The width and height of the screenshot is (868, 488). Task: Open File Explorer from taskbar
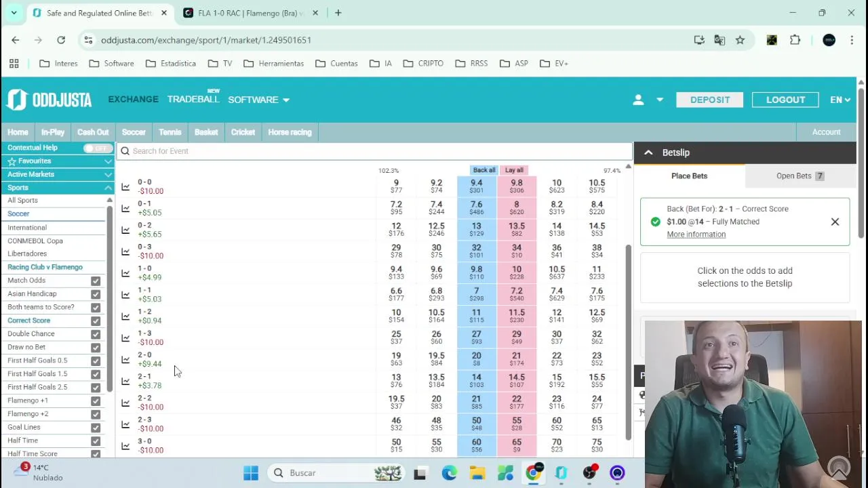477,473
